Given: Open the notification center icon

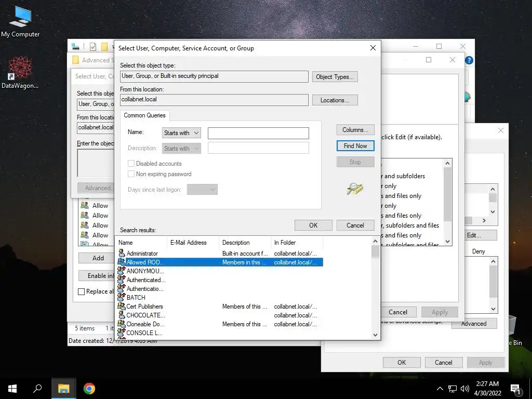Looking at the screenshot, I should click(516, 389).
